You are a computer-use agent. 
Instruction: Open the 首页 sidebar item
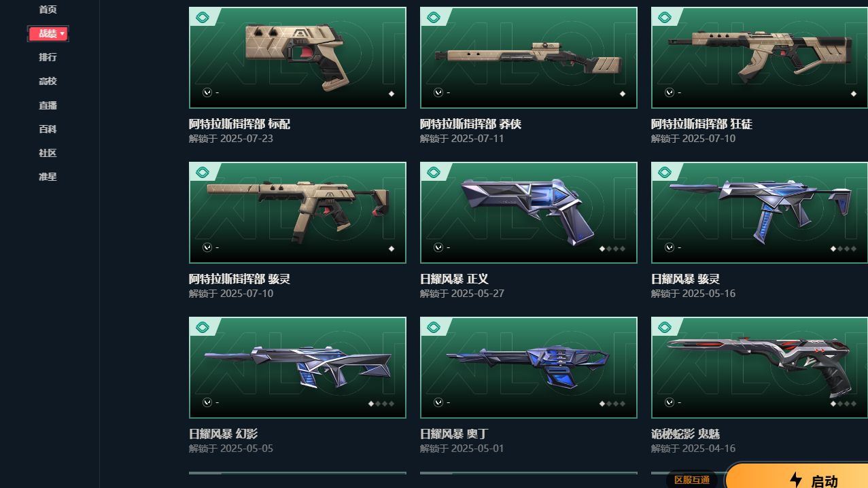(48, 10)
